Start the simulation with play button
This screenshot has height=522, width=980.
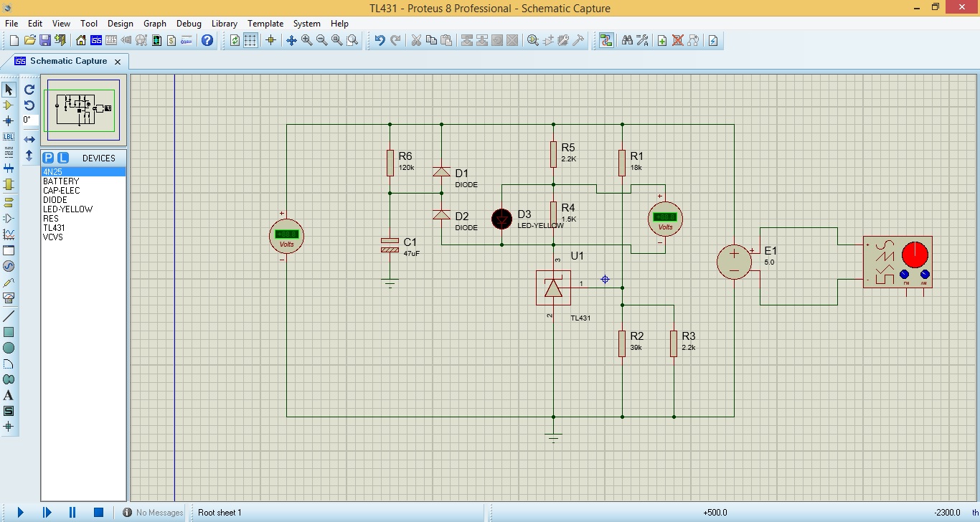20,512
